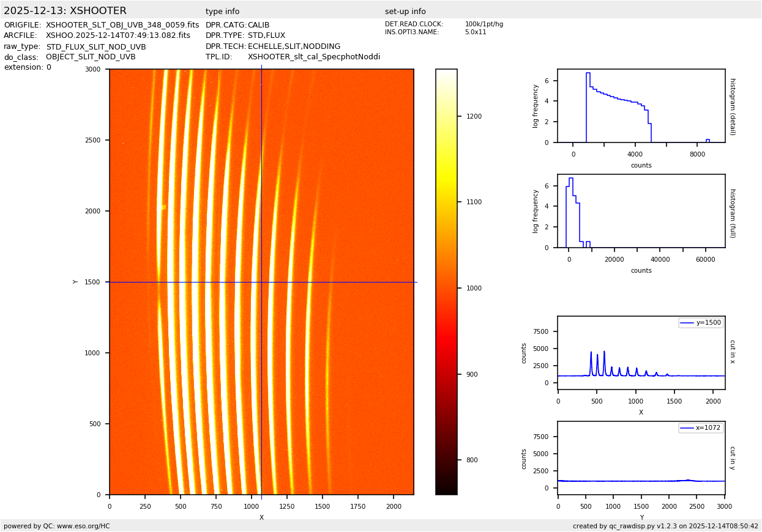Image resolution: width=762 pixels, height=532 pixels.
Task: Click the raw_type value STD_FLUX_SLIT_NOD_UVB
Action: [96, 46]
